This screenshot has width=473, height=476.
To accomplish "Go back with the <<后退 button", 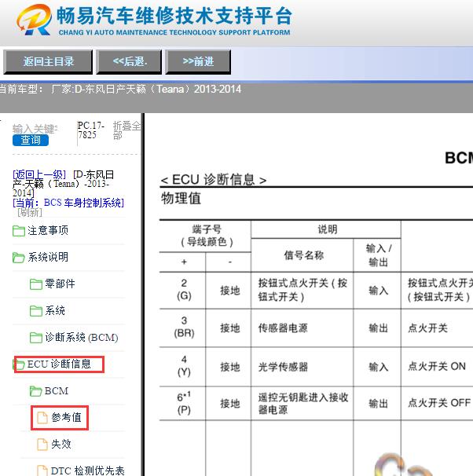I will 129,62.
